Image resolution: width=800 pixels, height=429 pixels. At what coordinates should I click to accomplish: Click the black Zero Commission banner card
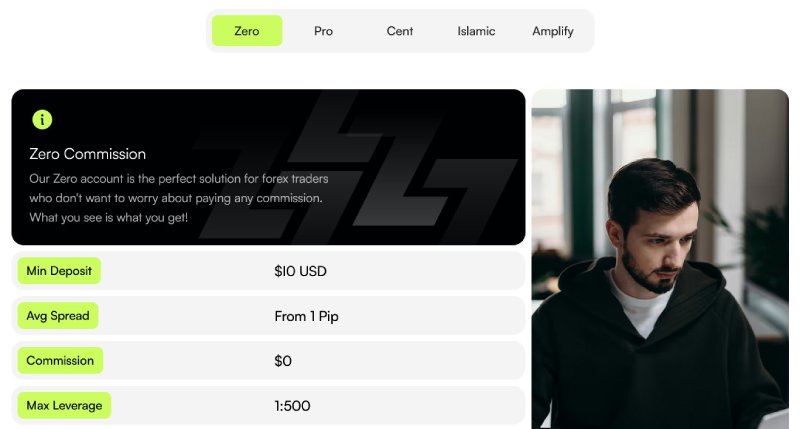pos(268,167)
